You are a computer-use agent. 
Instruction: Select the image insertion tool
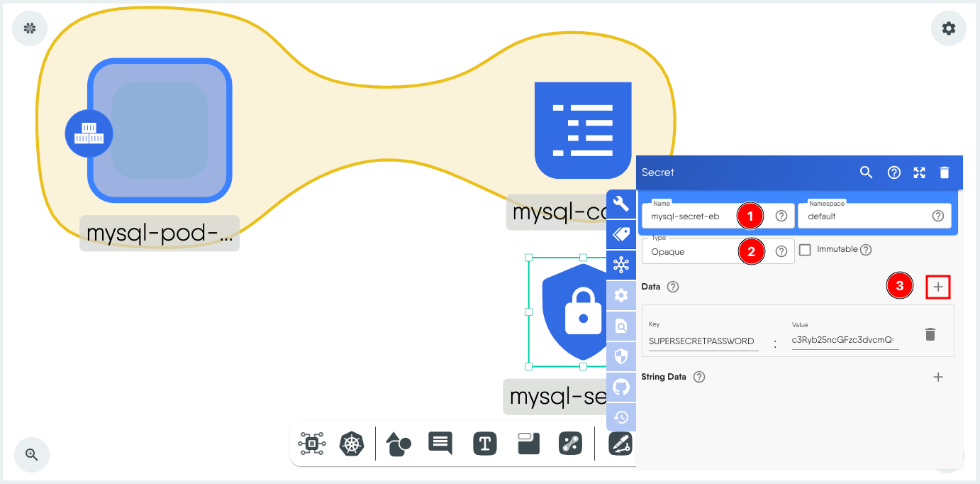[528, 443]
